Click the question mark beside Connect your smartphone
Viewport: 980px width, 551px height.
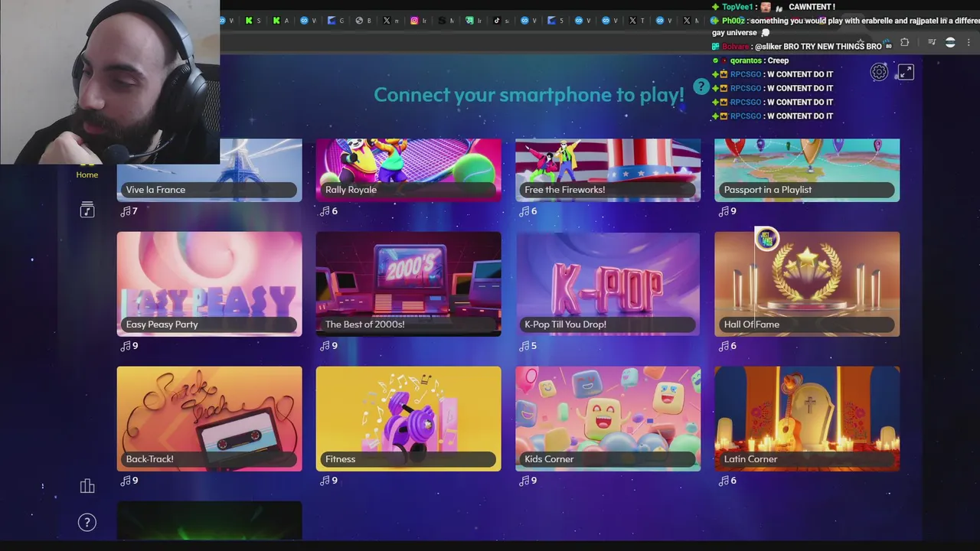pyautogui.click(x=701, y=86)
